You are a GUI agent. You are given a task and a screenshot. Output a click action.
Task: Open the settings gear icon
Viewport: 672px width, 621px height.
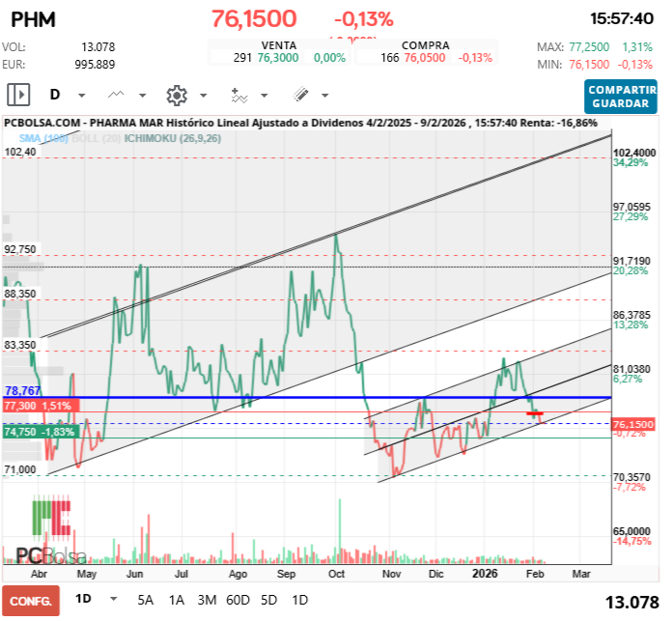[x=176, y=95]
